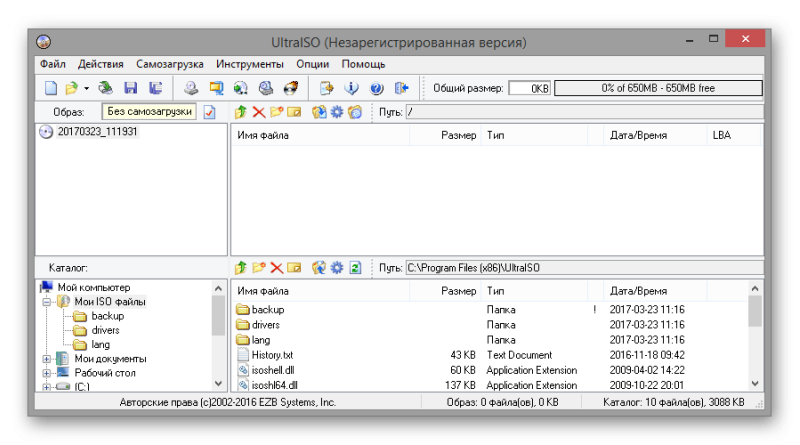Expand the Рабочий стол tree node
The width and height of the screenshot is (800, 445).
click(x=47, y=373)
